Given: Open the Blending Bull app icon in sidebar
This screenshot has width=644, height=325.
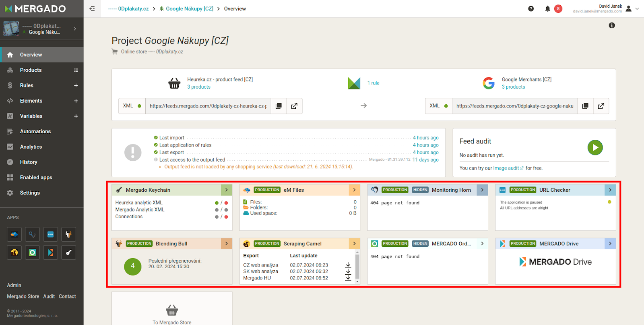Looking at the screenshot, I should 68,234.
